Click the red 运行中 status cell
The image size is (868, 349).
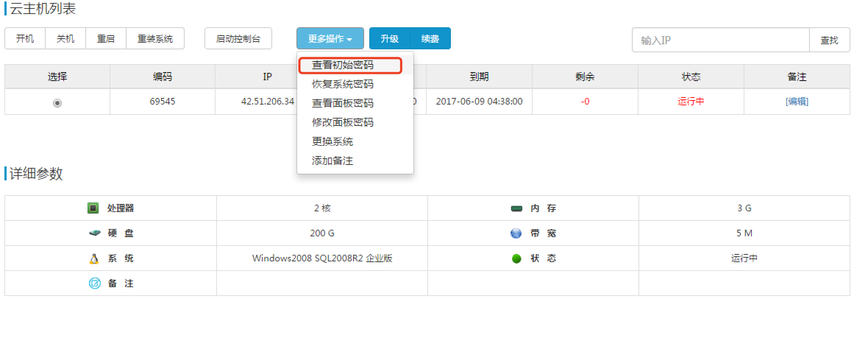691,101
